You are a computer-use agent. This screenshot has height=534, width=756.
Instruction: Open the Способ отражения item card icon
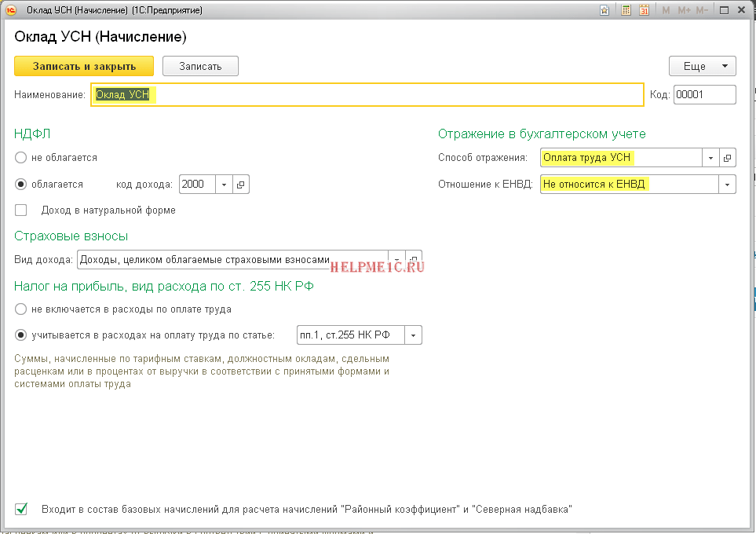728,158
